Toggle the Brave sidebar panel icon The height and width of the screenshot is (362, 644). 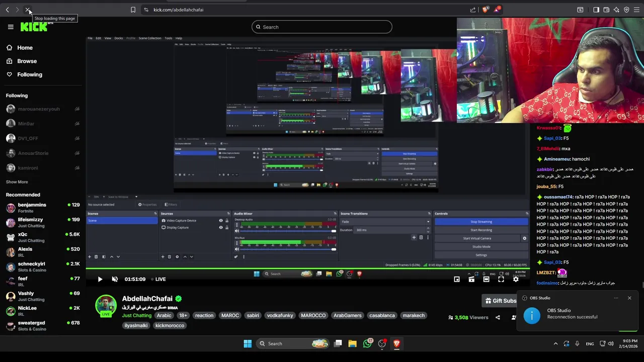[596, 10]
